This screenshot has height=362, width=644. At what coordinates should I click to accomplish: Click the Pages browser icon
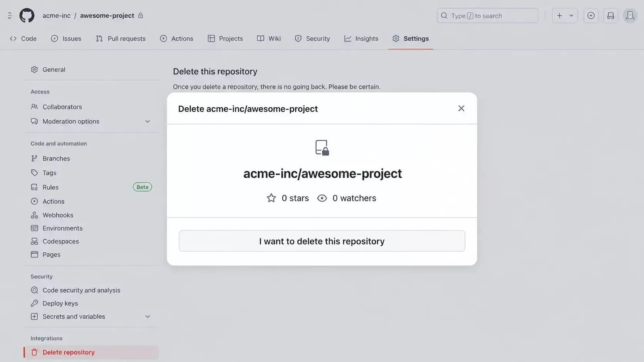(34, 255)
